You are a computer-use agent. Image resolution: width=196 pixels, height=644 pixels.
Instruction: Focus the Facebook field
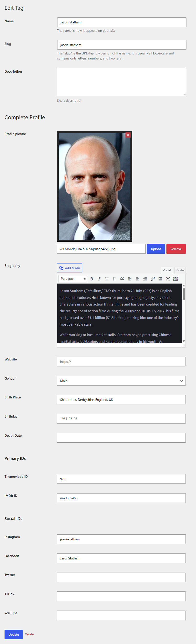(x=121, y=558)
